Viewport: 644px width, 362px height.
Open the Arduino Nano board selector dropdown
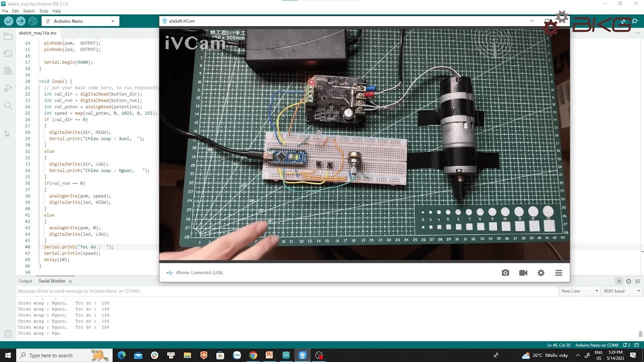80,21
